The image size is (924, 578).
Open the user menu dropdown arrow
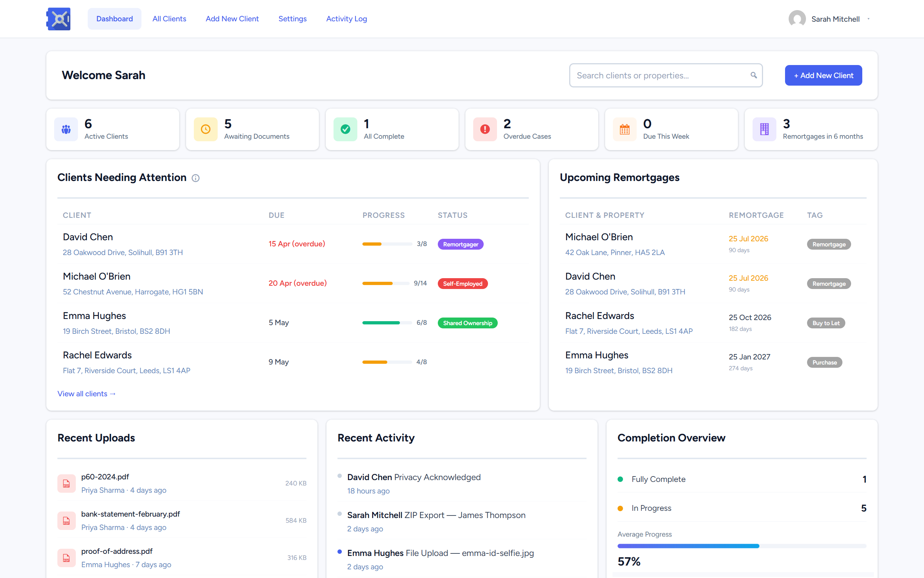(868, 19)
